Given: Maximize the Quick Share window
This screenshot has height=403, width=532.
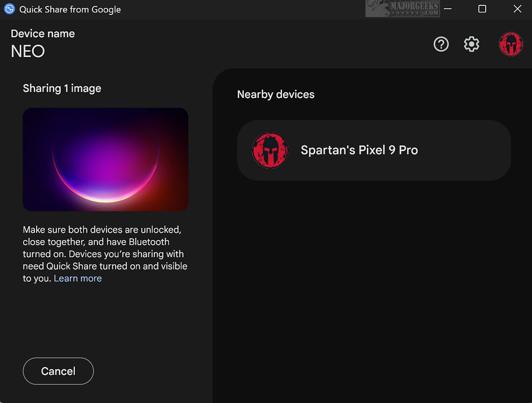Looking at the screenshot, I should pyautogui.click(x=482, y=9).
